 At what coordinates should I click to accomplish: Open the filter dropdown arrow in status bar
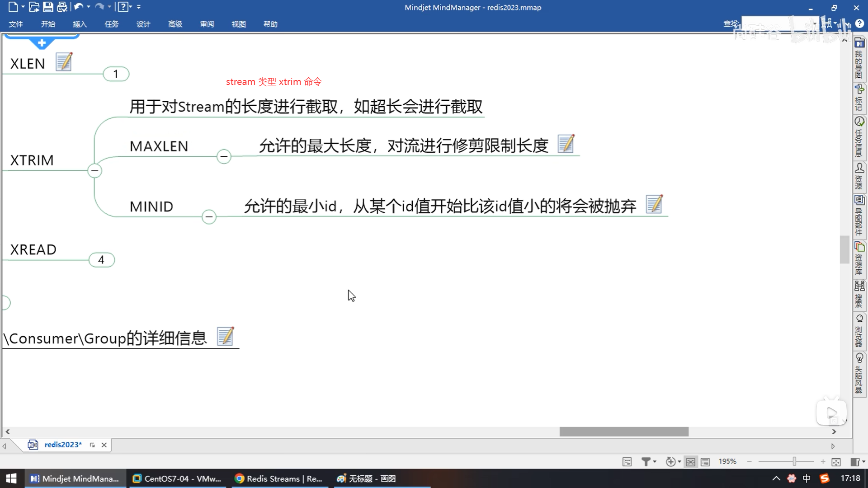point(655,461)
